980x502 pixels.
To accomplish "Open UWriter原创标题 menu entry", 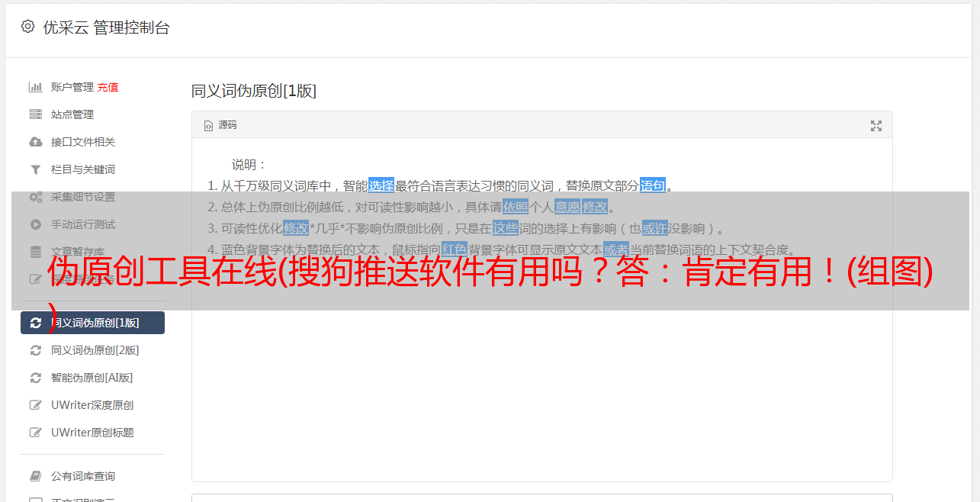I will click(x=92, y=433).
